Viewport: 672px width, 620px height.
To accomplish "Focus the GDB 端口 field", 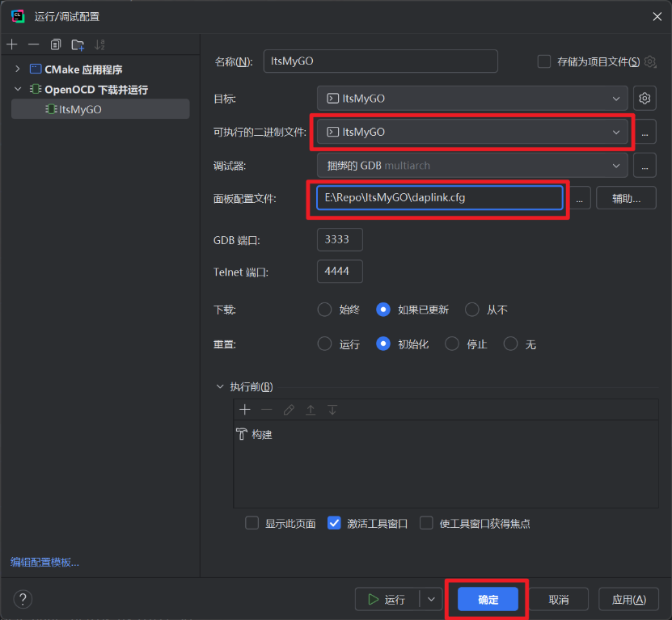I will point(340,239).
